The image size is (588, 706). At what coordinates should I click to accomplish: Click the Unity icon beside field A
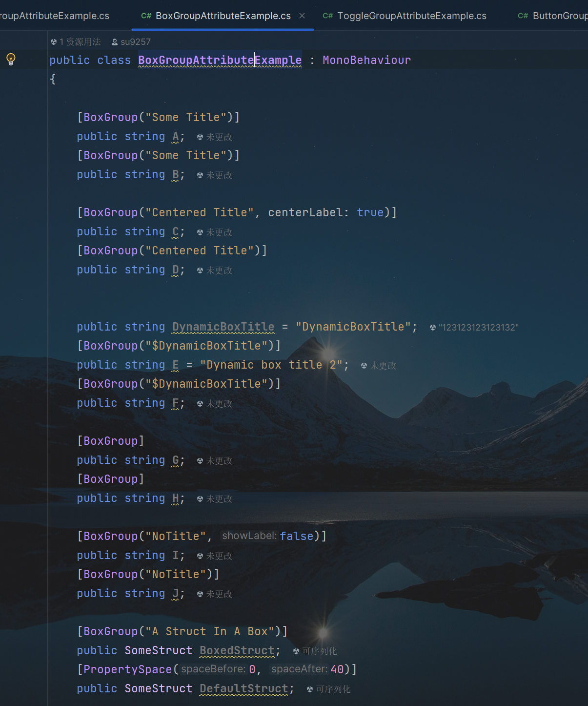point(200,137)
